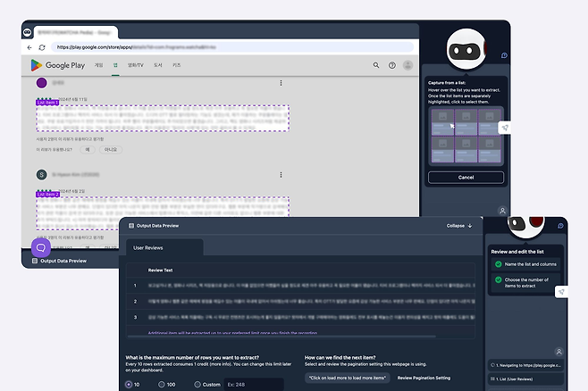Viewport: 588px width, 391px height.
Task: Click the Google Play help icon
Action: click(391, 65)
